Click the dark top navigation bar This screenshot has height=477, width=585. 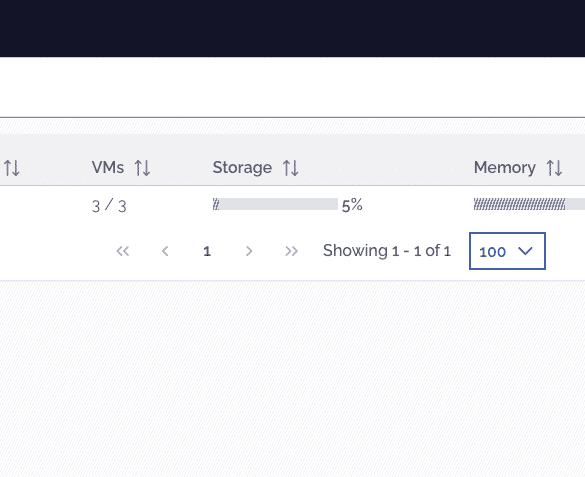click(292, 28)
